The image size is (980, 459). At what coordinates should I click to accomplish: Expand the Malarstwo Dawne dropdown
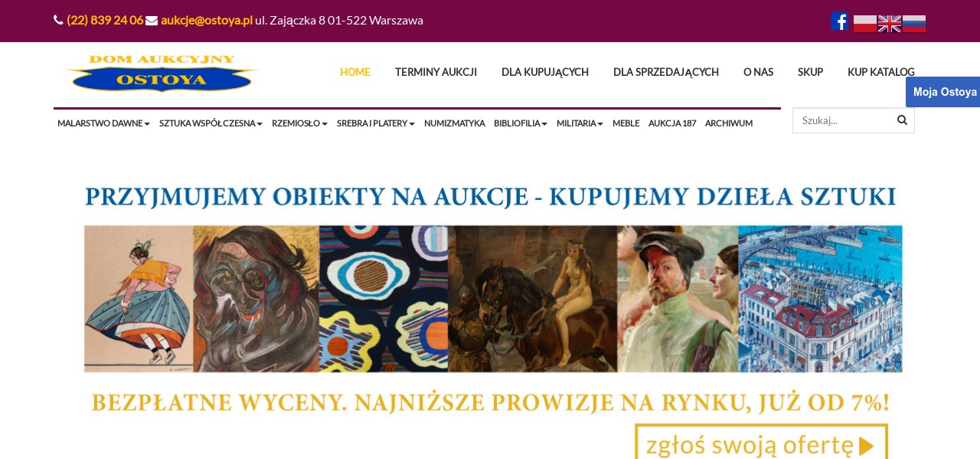[103, 123]
